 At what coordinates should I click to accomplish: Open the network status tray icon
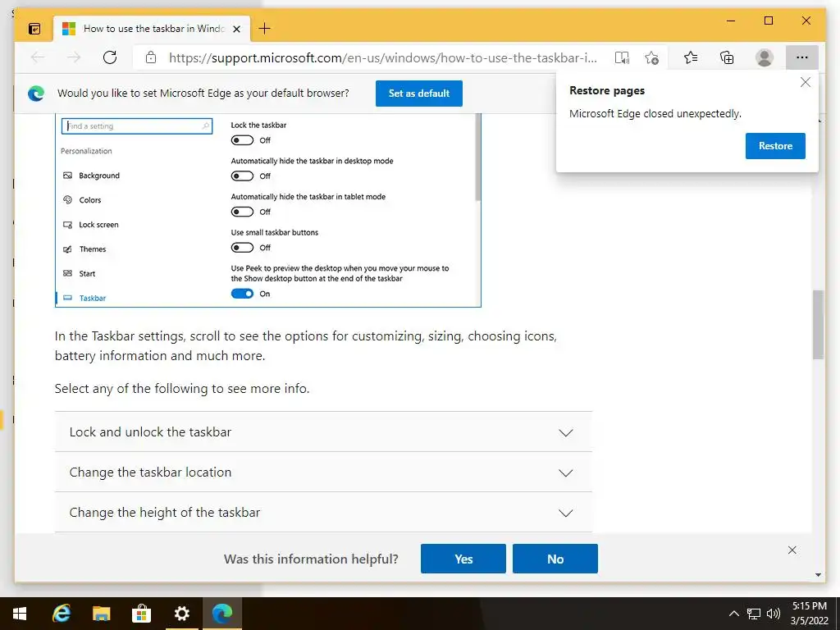(x=754, y=614)
